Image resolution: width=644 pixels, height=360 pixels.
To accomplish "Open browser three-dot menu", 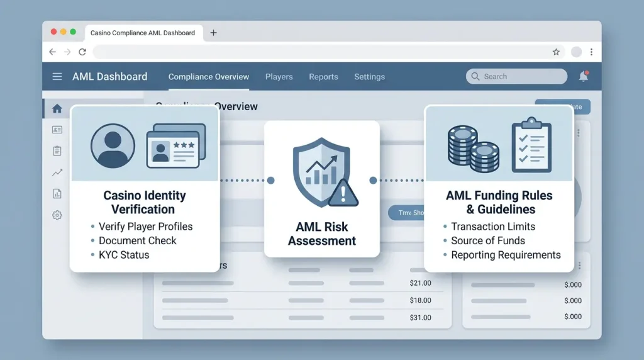I will (x=591, y=52).
